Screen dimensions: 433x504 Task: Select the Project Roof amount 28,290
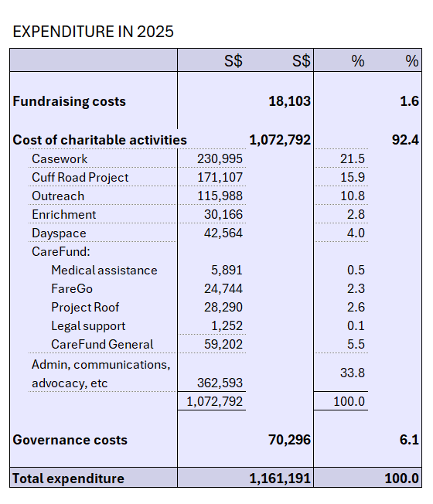click(223, 307)
